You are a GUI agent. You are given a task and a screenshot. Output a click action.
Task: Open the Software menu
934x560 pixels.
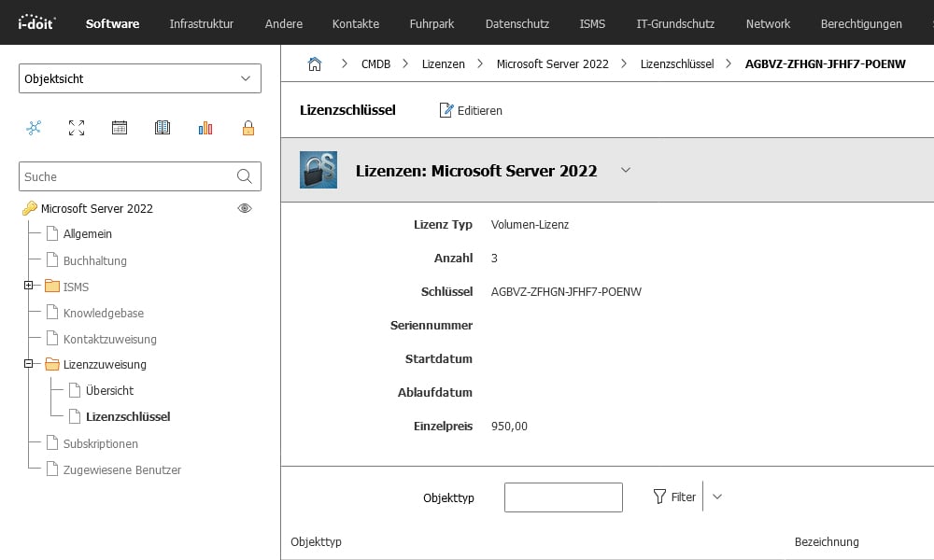tap(113, 24)
